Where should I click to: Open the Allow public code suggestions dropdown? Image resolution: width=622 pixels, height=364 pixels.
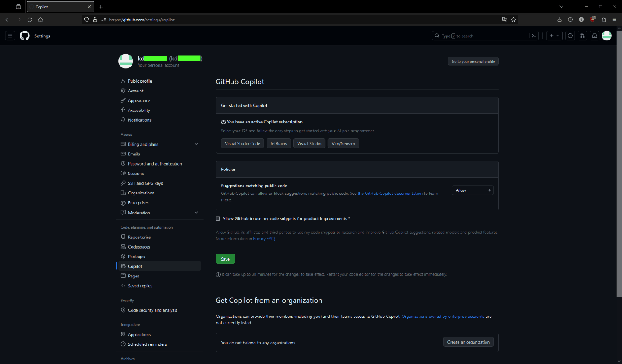pyautogui.click(x=473, y=190)
